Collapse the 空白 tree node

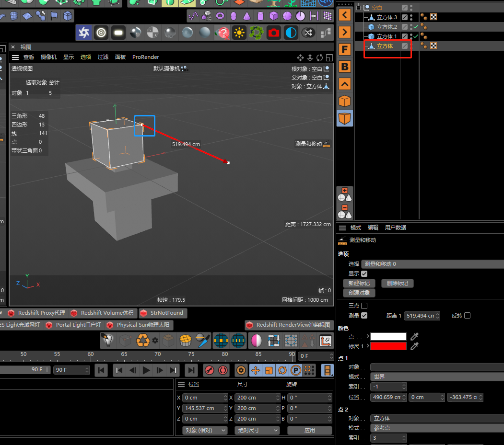pos(358,7)
